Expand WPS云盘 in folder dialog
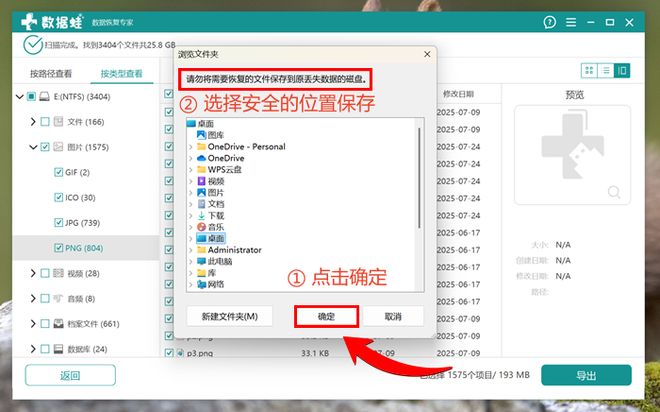Screen dimensions: 660x412 pyautogui.click(x=191, y=170)
